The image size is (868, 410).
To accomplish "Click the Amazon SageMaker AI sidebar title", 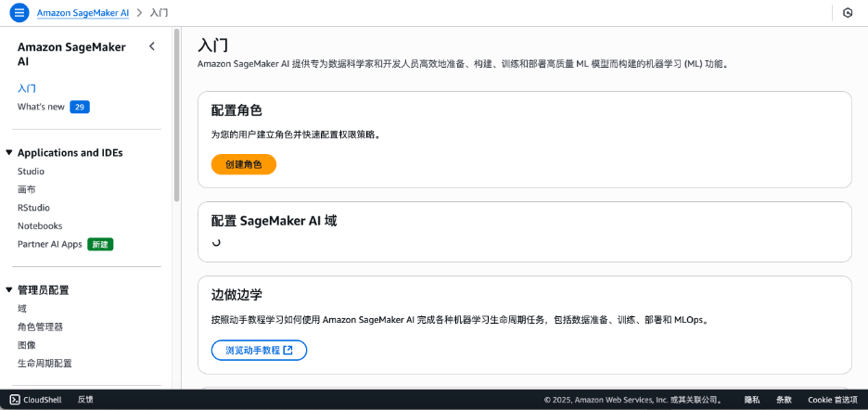I will click(x=71, y=55).
